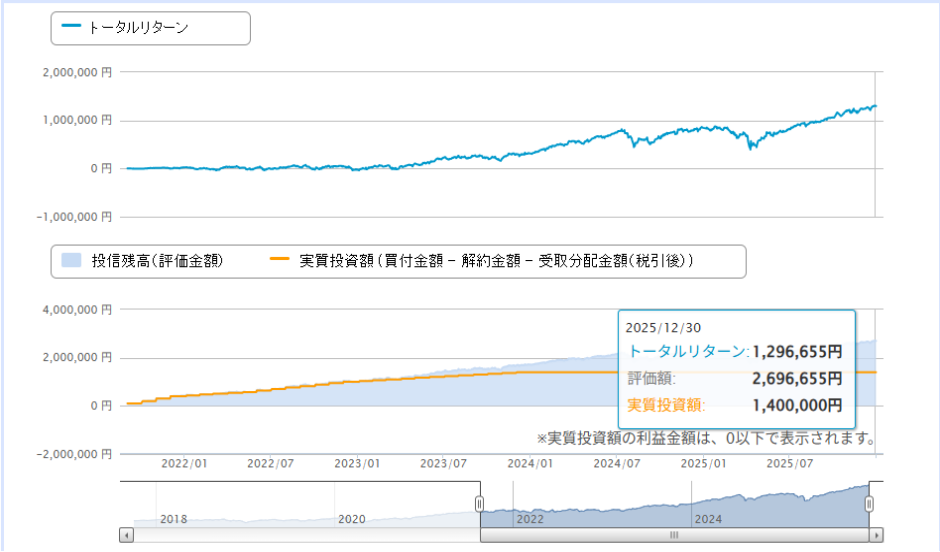Image resolution: width=940 pixels, height=552 pixels.
Task: Click the navigator scrollbar right arrow
Action: pos(876,535)
